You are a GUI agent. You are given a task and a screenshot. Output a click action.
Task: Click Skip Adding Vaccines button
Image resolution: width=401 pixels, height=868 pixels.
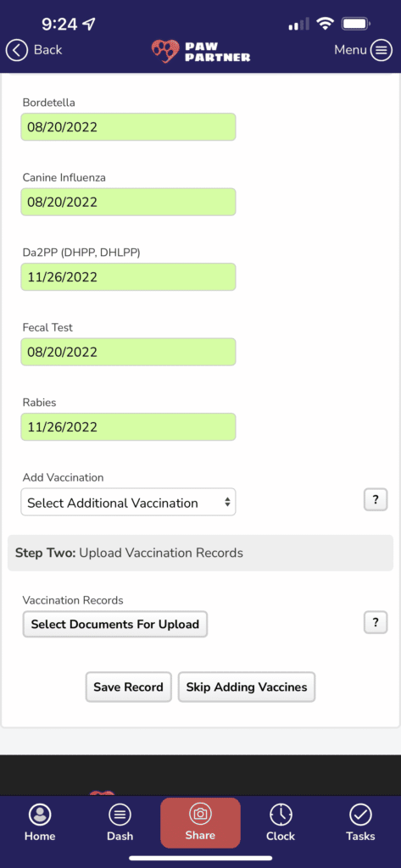point(247,687)
